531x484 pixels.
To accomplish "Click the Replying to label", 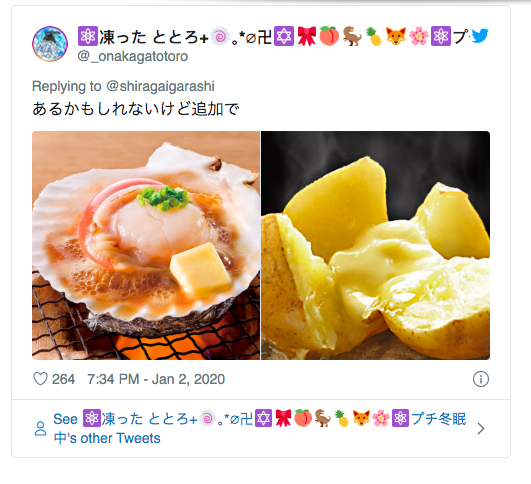I will point(66,86).
